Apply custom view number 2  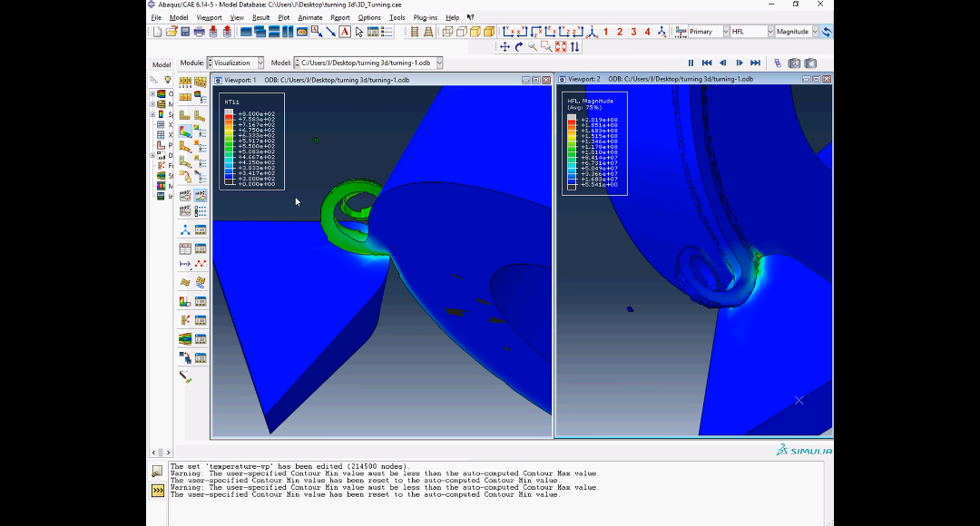point(620,31)
